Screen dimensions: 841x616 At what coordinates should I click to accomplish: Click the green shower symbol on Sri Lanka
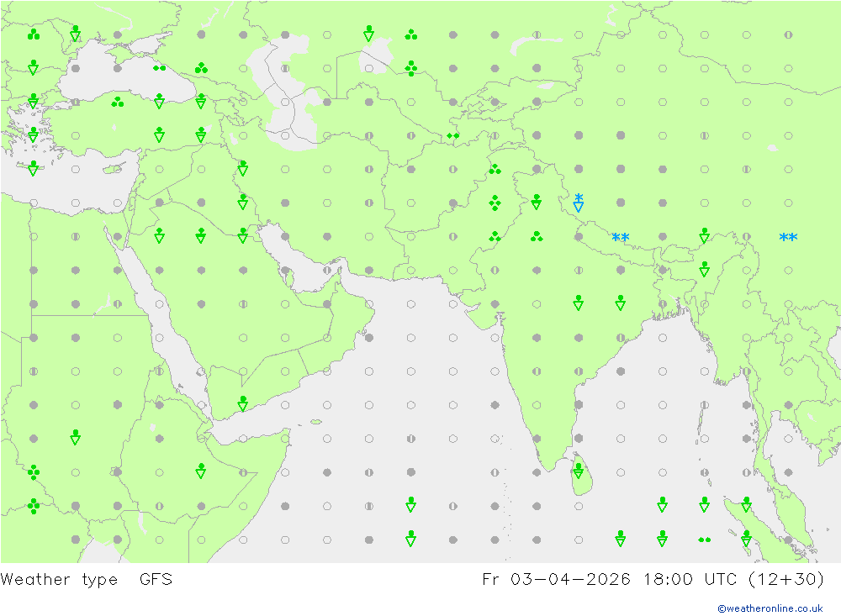click(579, 471)
